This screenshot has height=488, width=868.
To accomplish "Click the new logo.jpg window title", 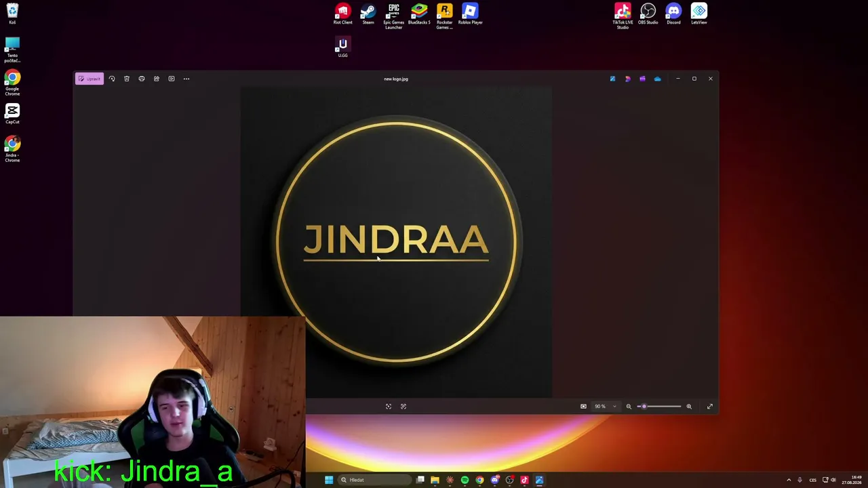I will coord(396,79).
